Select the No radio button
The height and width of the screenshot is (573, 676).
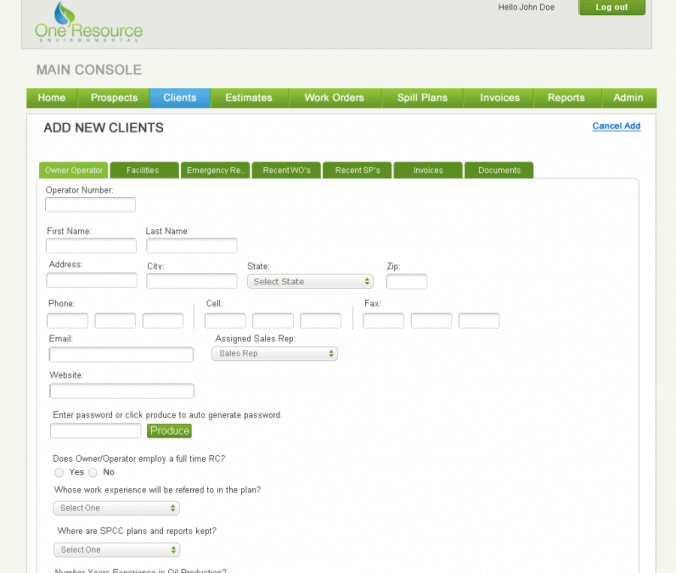93,472
